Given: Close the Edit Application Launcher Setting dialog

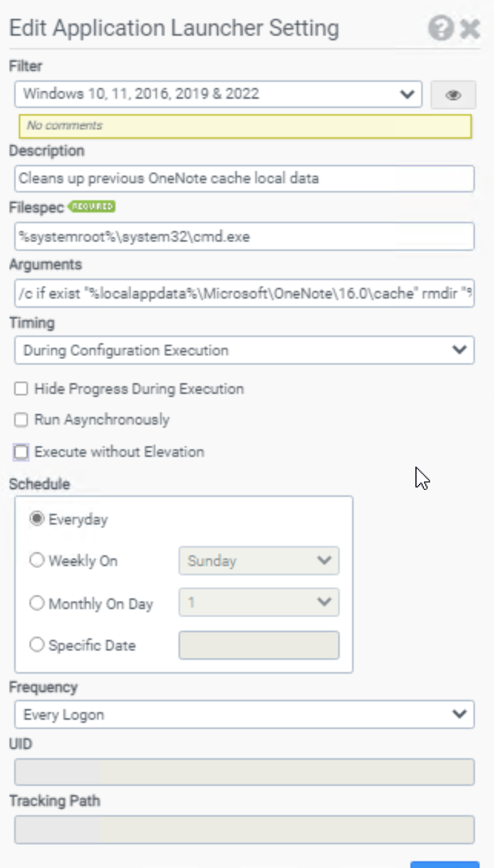Looking at the screenshot, I should [x=470, y=29].
